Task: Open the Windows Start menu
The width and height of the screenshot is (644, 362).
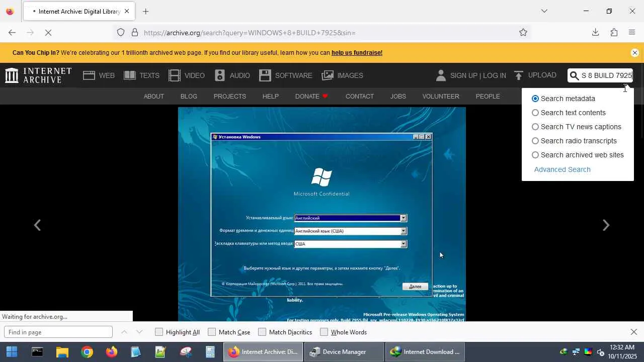Action: click(12, 352)
